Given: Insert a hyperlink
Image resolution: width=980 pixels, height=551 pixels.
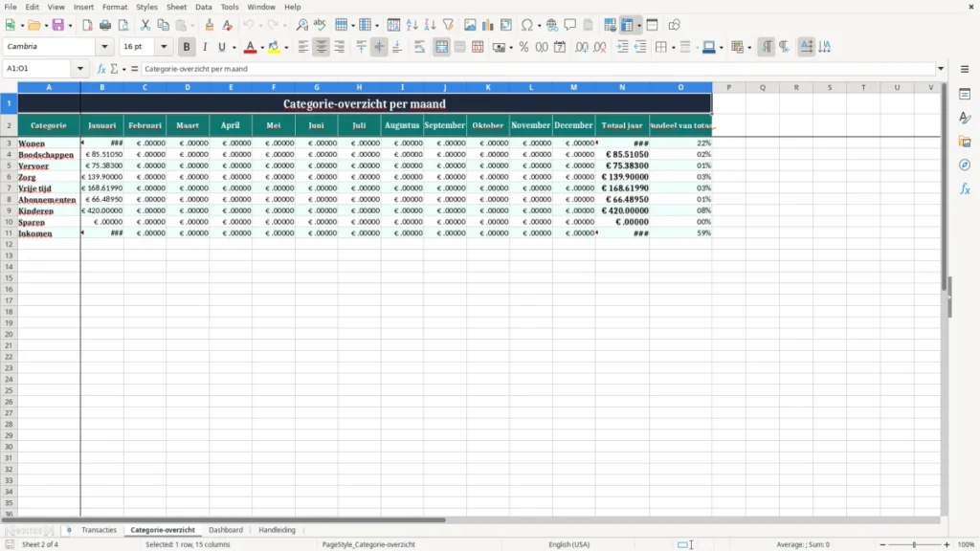Looking at the screenshot, I should [552, 25].
